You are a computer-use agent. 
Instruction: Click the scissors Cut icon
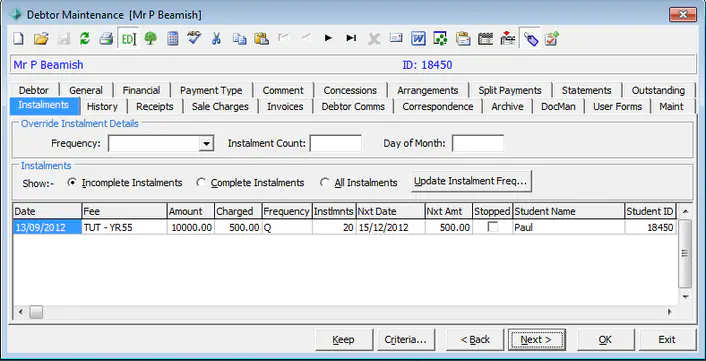pyautogui.click(x=217, y=39)
